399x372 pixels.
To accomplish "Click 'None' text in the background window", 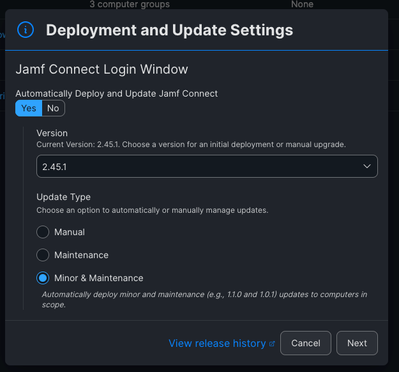I will [x=302, y=4].
